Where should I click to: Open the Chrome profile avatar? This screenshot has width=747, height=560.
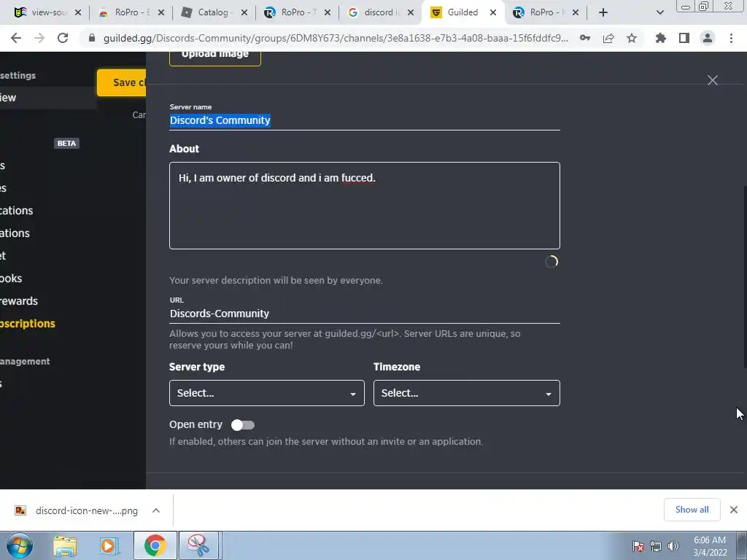708,38
